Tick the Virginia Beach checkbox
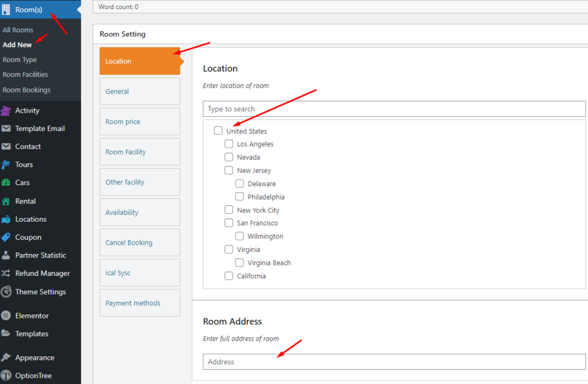 239,262
